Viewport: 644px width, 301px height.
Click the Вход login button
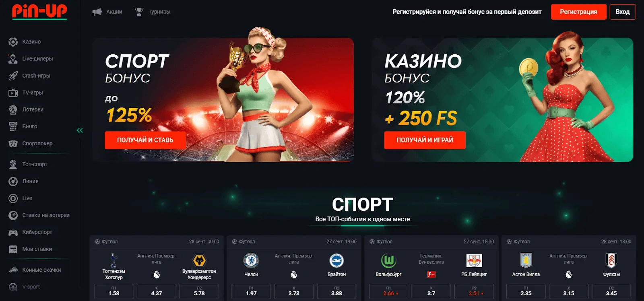(x=623, y=12)
